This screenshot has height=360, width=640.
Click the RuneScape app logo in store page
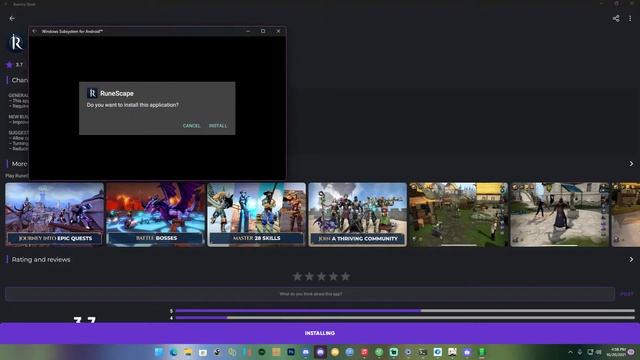click(x=16, y=42)
